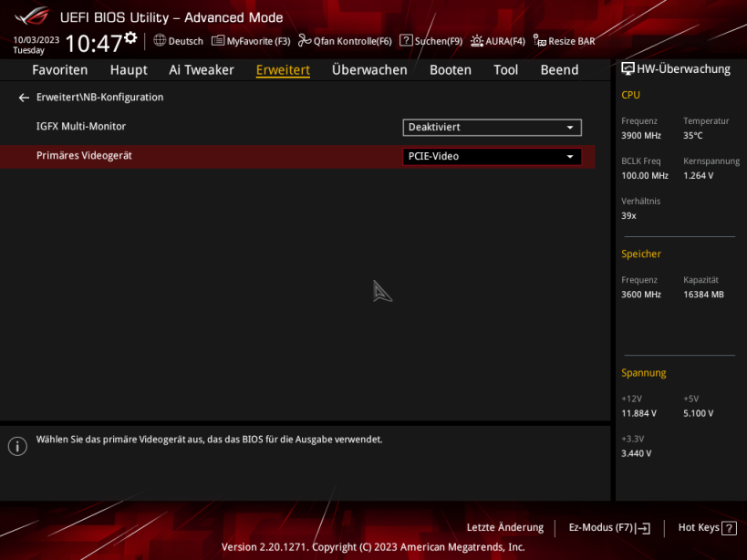The image size is (747, 560).
Task: Toggle Ez-Modus with the F7 control
Action: (608, 527)
